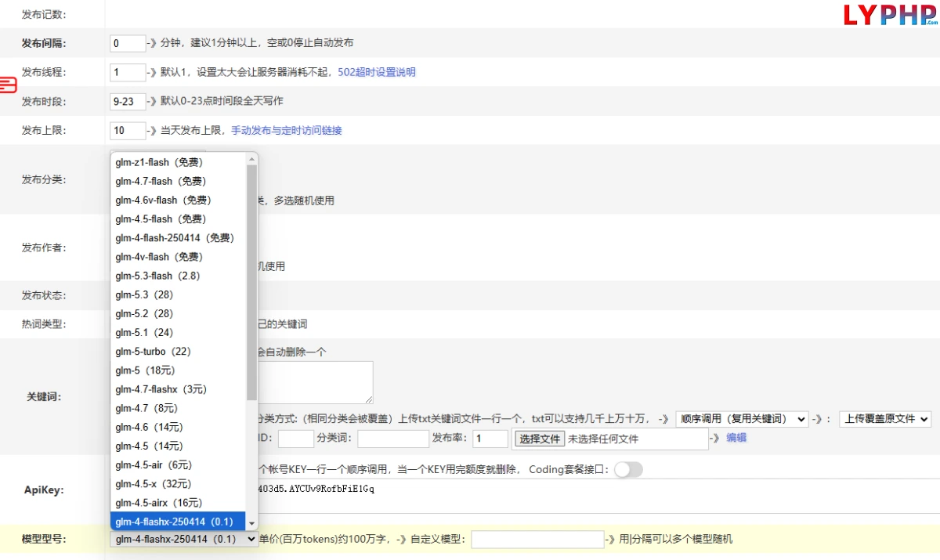940x560 pixels.
Task: Select the glm-4v-flash（免费） option
Action: [179, 257]
